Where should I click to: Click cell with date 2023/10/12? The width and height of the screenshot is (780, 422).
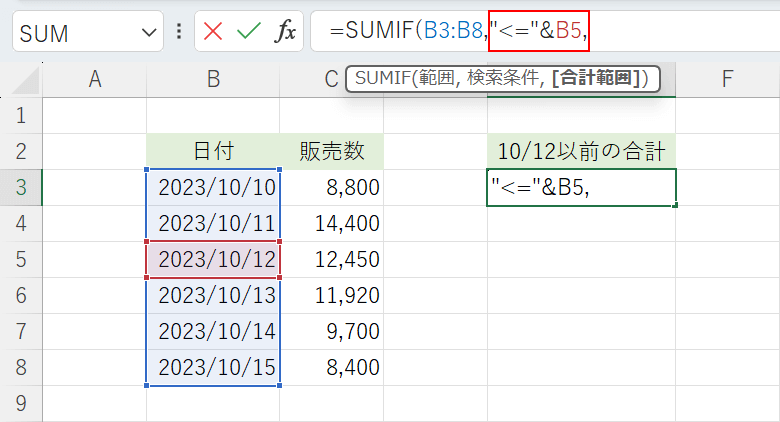click(x=214, y=259)
